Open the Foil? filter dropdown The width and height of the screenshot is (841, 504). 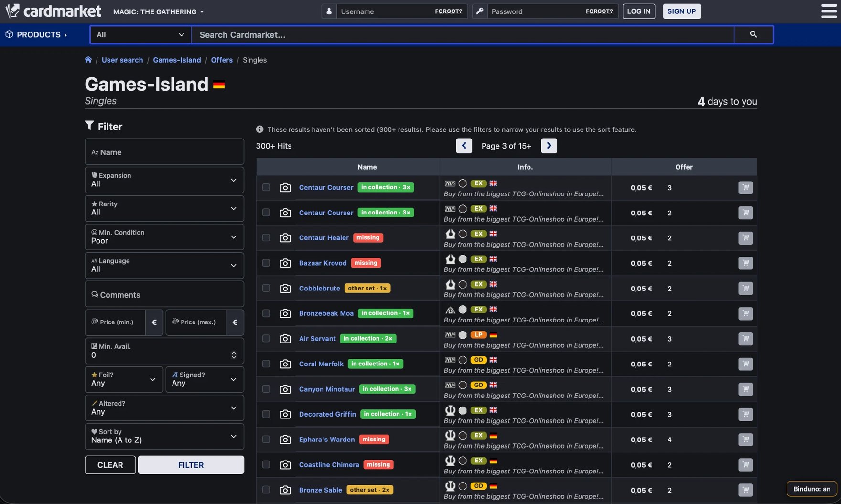[124, 379]
